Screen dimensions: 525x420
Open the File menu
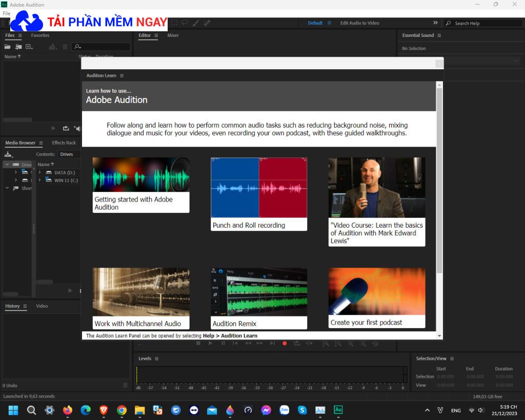click(x=6, y=13)
